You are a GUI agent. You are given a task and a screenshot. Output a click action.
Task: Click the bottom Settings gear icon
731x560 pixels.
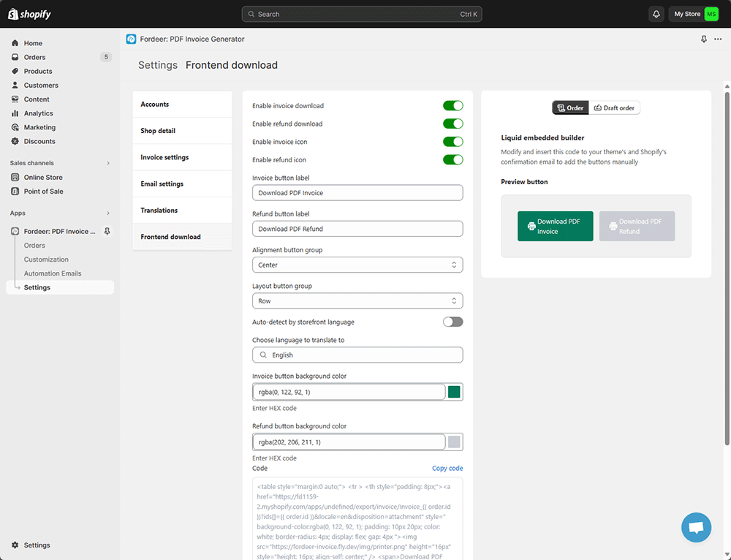pos(15,545)
